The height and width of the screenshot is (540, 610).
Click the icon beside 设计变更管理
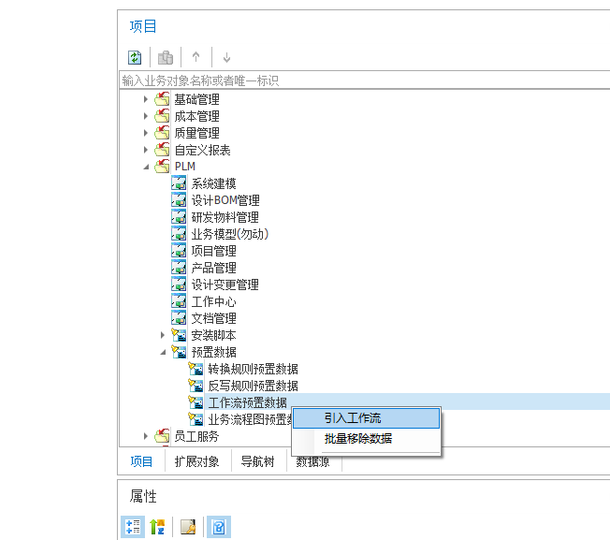179,284
